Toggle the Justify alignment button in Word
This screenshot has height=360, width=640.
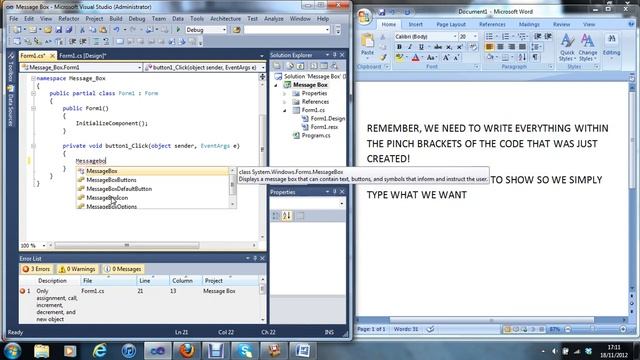tap(522, 47)
